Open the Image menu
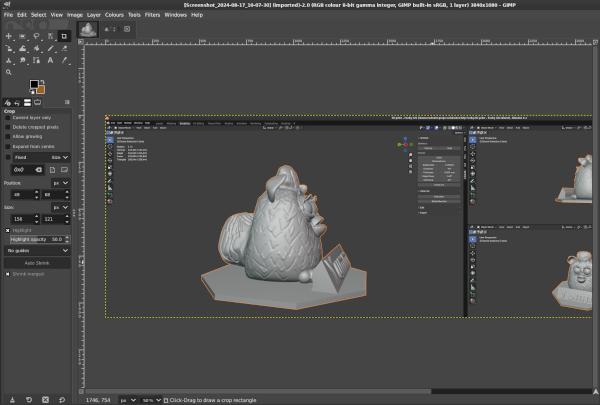The width and height of the screenshot is (600, 405). click(75, 15)
